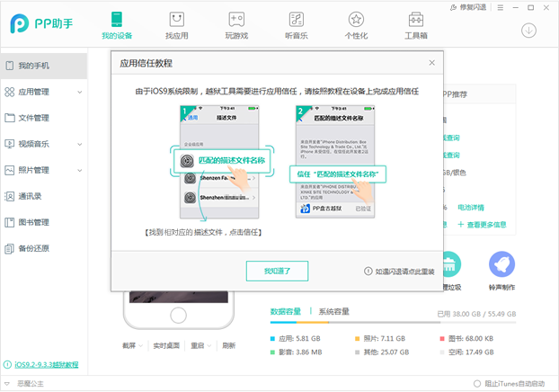
Task: Open the 我的设备 device tab icon
Action: click(x=117, y=19)
